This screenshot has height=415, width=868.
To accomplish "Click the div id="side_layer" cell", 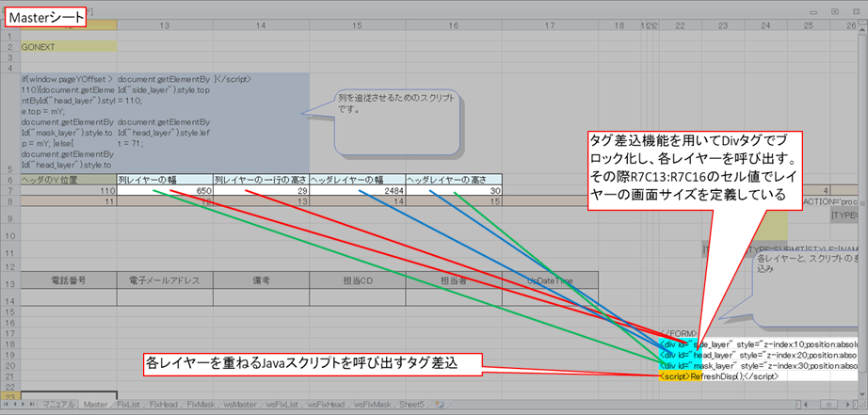I will pyautogui.click(x=680, y=344).
